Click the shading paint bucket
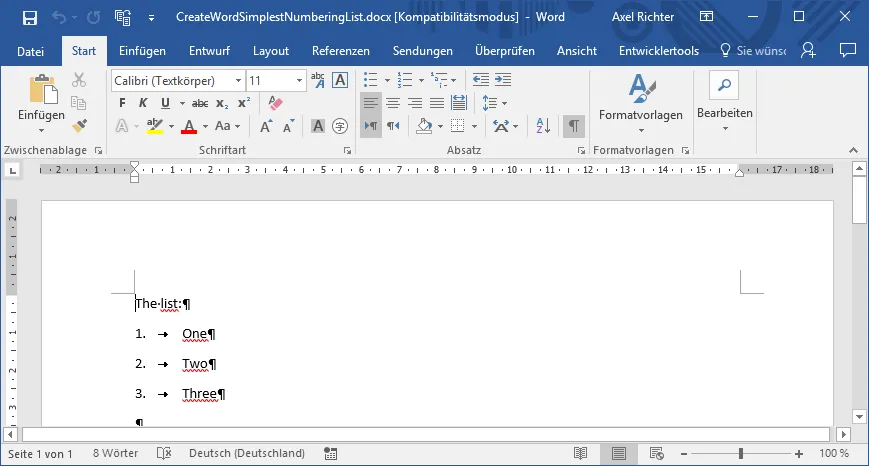This screenshot has height=466, width=869. point(425,126)
